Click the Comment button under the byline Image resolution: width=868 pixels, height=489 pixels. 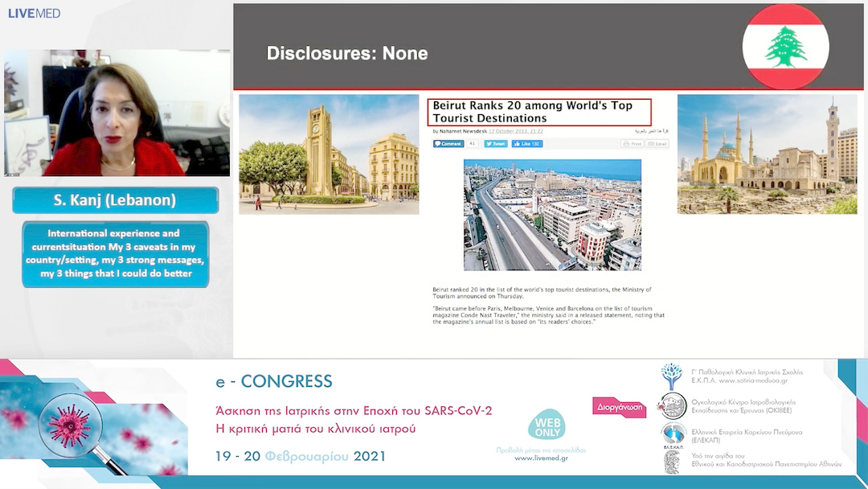click(448, 143)
